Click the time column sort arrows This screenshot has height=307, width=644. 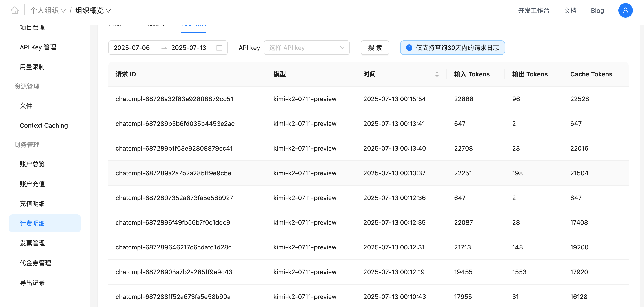[437, 74]
